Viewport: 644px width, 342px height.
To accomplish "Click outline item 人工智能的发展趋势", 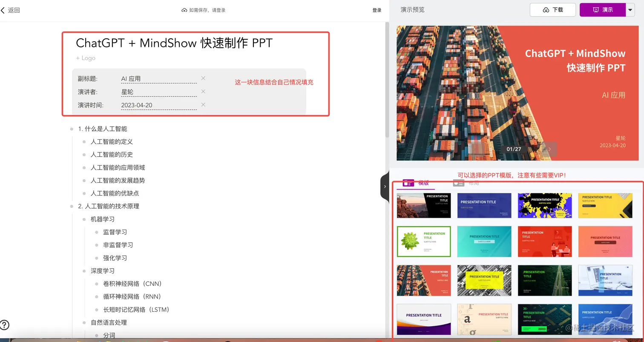I will (x=118, y=180).
